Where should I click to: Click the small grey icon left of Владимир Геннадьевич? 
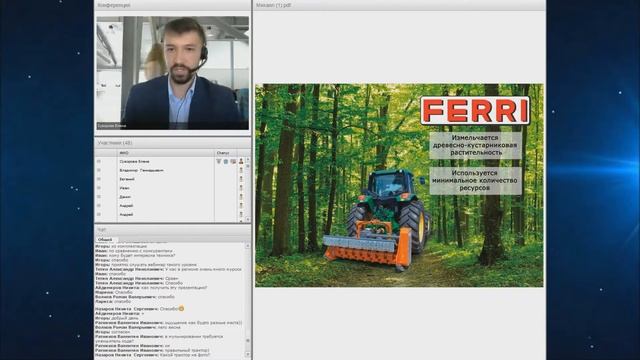98,170
